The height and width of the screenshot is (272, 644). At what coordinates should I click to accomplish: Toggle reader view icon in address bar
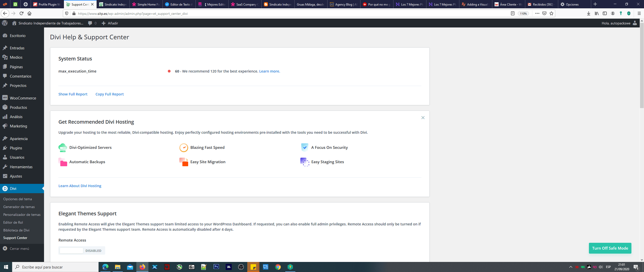[512, 13]
